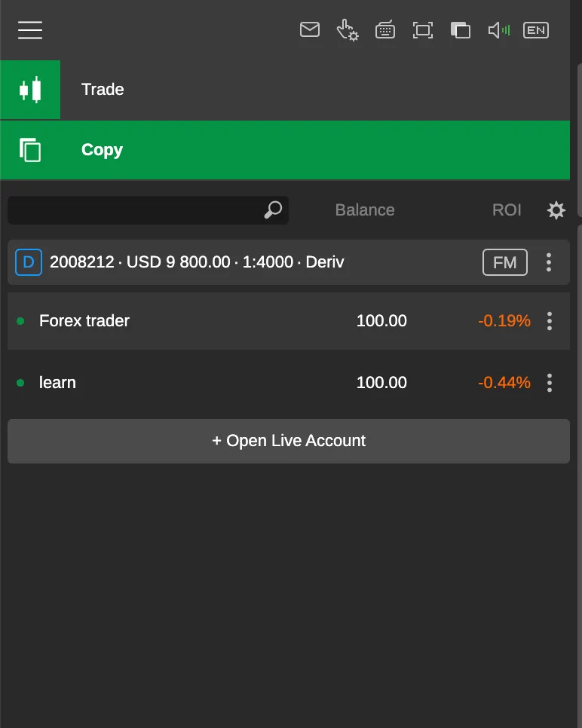582x728 pixels.
Task: Click the green status dot beside learn
Action: point(20,382)
